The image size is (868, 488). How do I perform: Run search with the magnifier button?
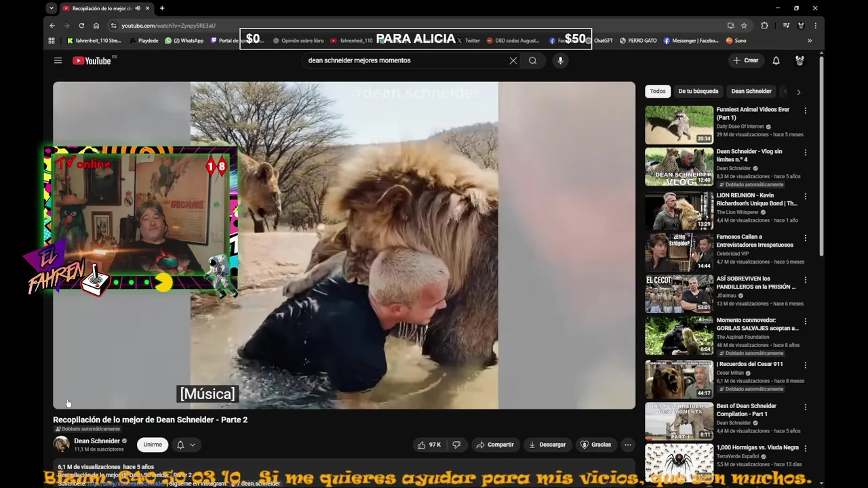click(x=533, y=60)
